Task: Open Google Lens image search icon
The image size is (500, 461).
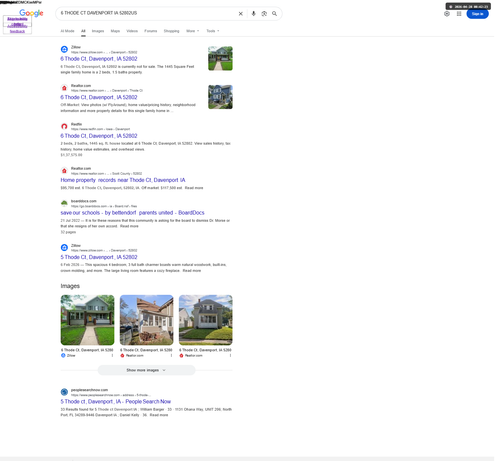Action: click(264, 14)
